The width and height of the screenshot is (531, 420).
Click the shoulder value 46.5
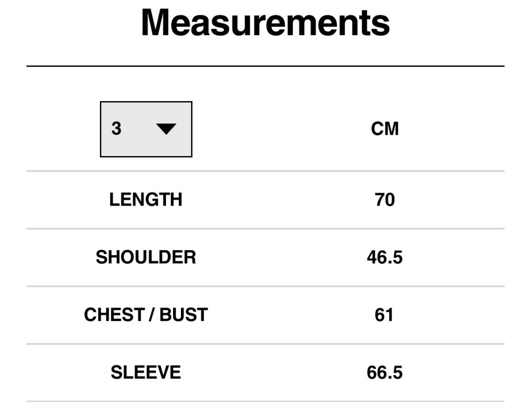tap(385, 257)
